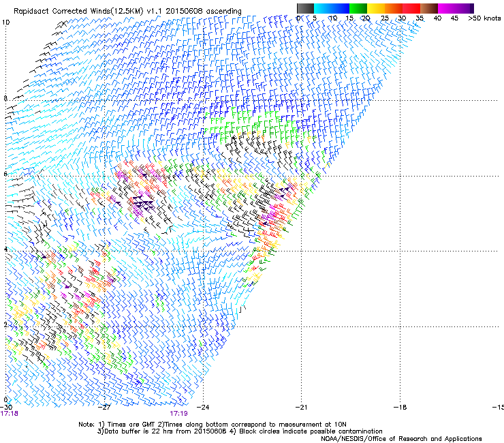Click the first note line beginning 'Note: 1) Times are GMT'
The image size is (504, 443).
(x=212, y=425)
